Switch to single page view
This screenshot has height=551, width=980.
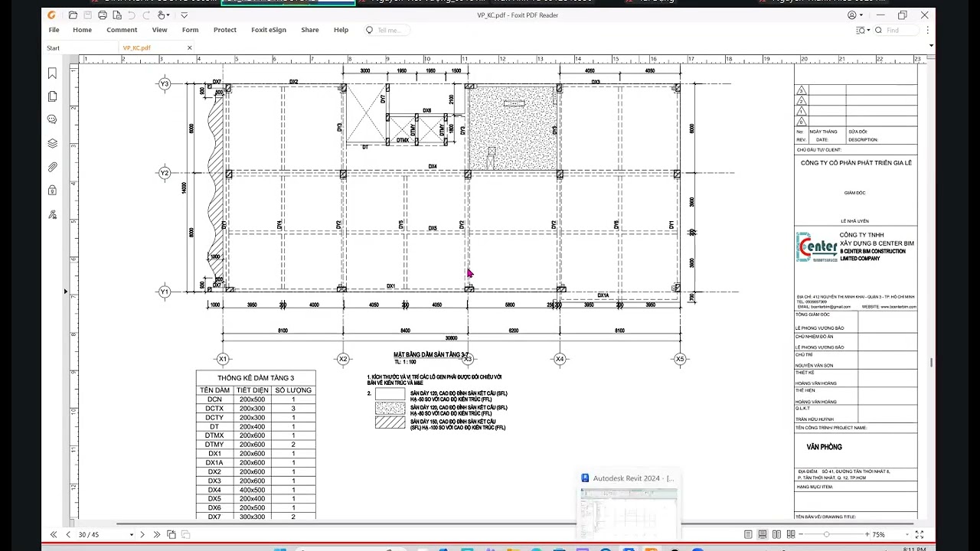tap(748, 534)
